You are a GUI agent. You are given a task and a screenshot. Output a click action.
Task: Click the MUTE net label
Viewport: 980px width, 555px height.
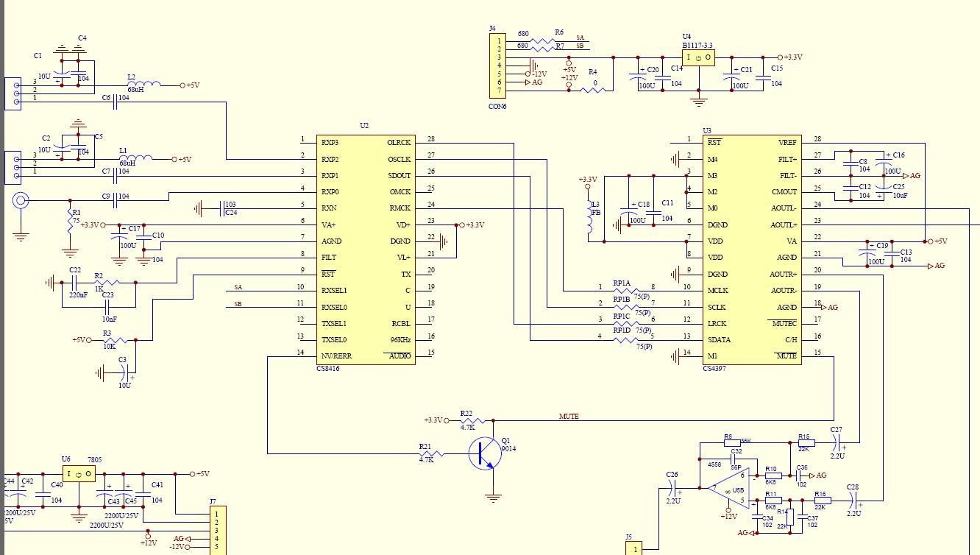point(569,417)
